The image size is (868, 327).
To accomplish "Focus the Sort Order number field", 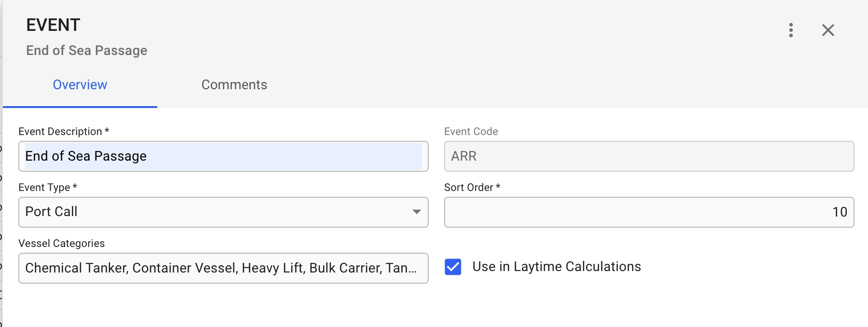I will pos(649,212).
